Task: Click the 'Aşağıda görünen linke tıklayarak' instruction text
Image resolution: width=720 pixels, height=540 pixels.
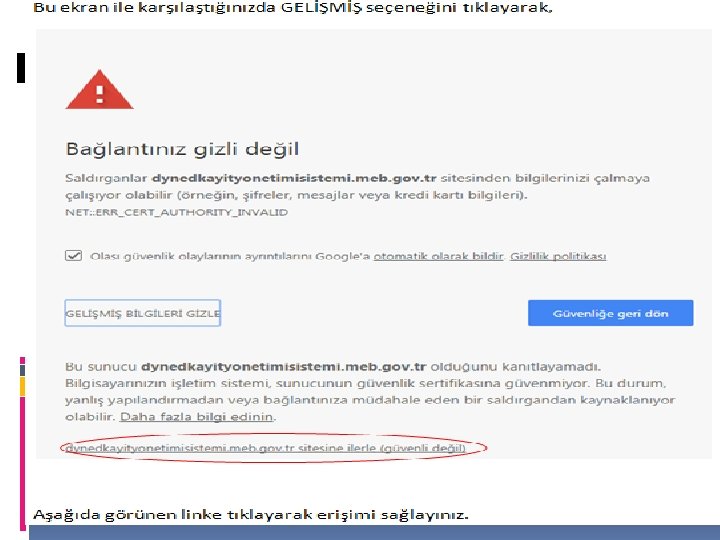Action: 251,514
